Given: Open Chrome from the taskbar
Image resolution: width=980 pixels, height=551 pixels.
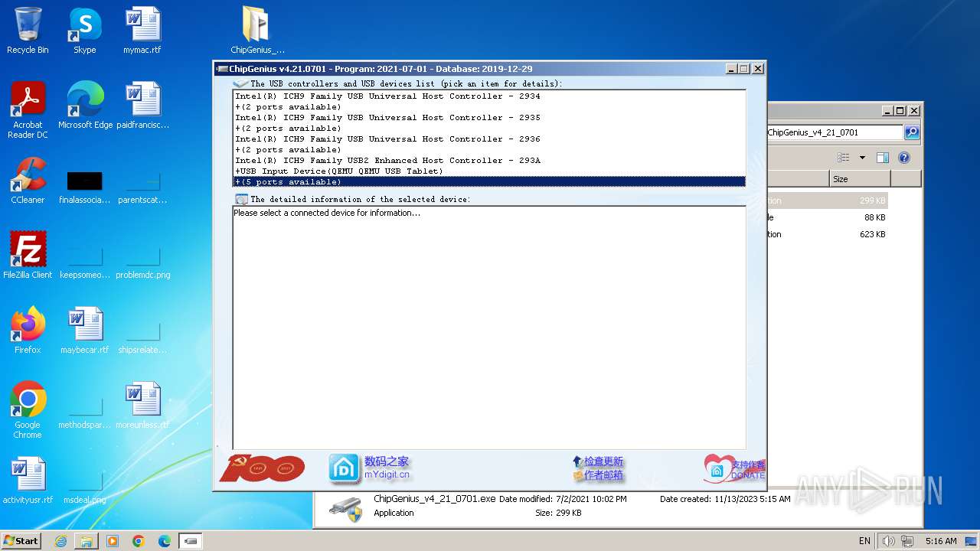Looking at the screenshot, I should pyautogui.click(x=139, y=541).
